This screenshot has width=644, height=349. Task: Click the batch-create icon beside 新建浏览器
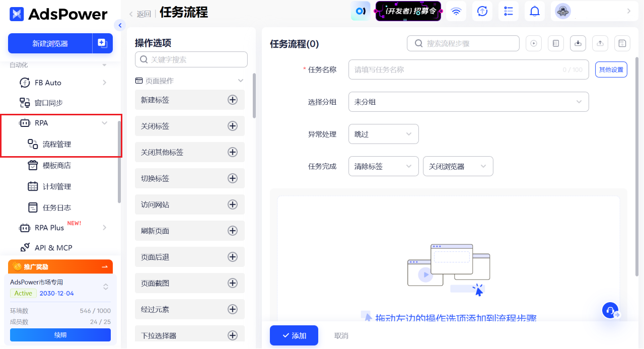pos(103,43)
